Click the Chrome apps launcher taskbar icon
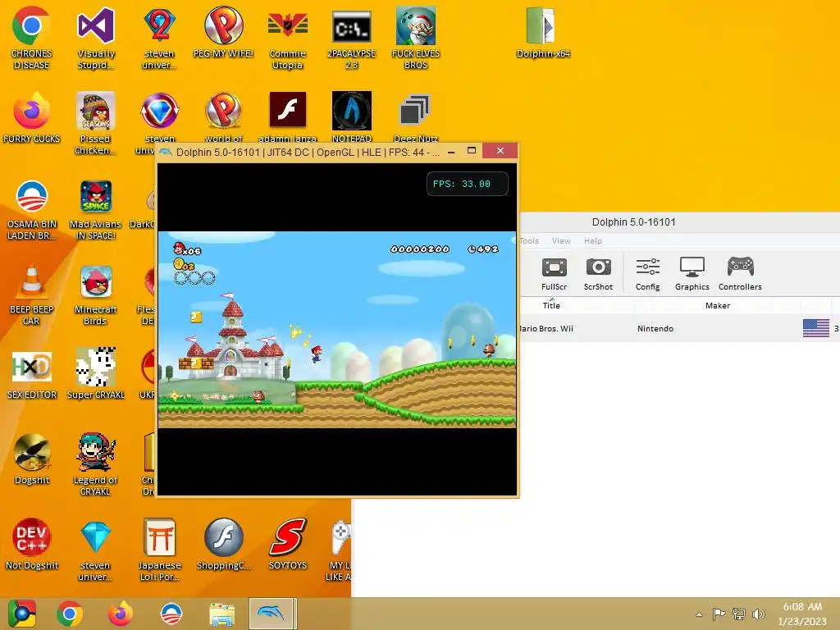Image resolution: width=840 pixels, height=630 pixels. [x=21, y=614]
